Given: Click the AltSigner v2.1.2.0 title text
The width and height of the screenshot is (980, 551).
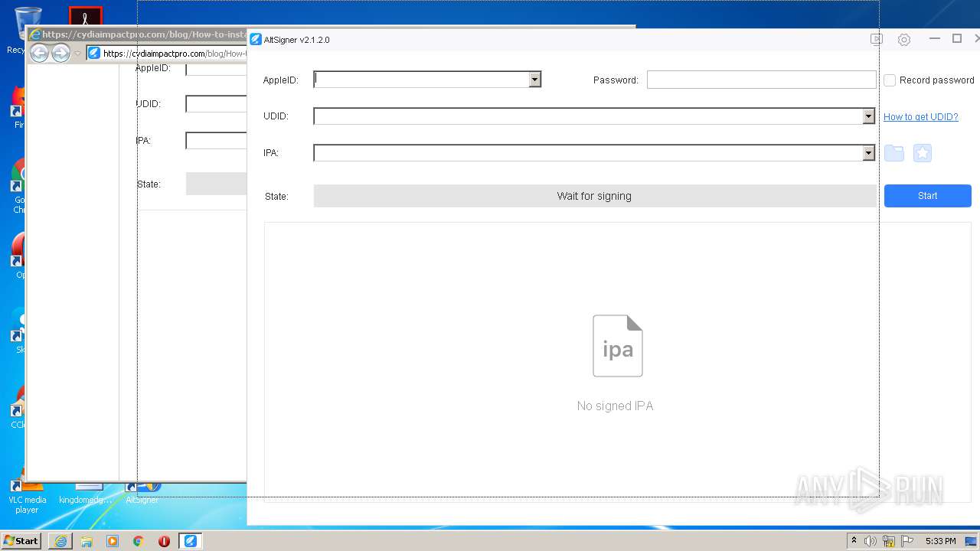Looking at the screenshot, I should point(297,40).
